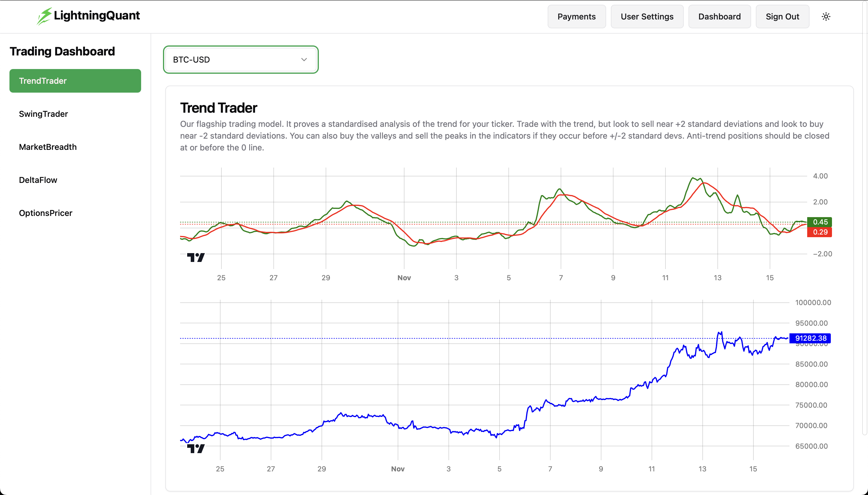Open the TradingView logo on price chart
Screen dimensions: 868x495
tap(196, 448)
